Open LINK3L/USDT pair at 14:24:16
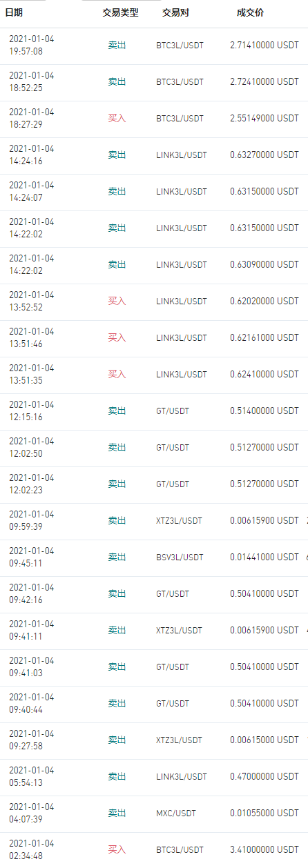 pyautogui.click(x=182, y=155)
